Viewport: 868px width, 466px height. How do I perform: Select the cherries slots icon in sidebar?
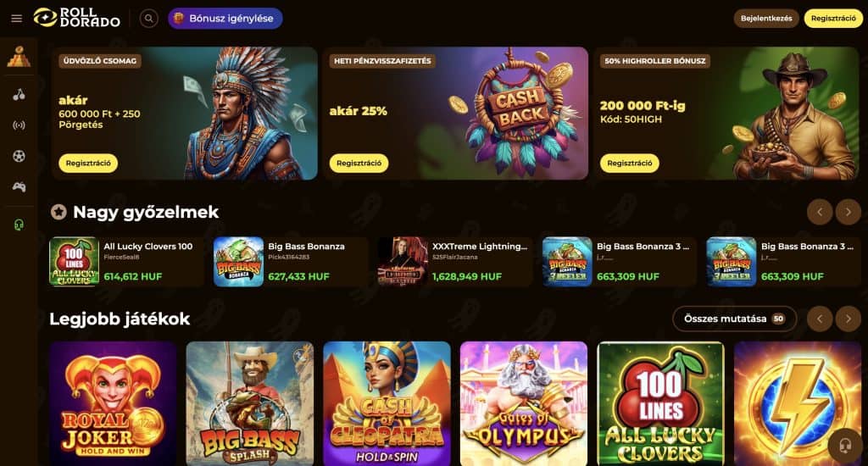(x=19, y=95)
